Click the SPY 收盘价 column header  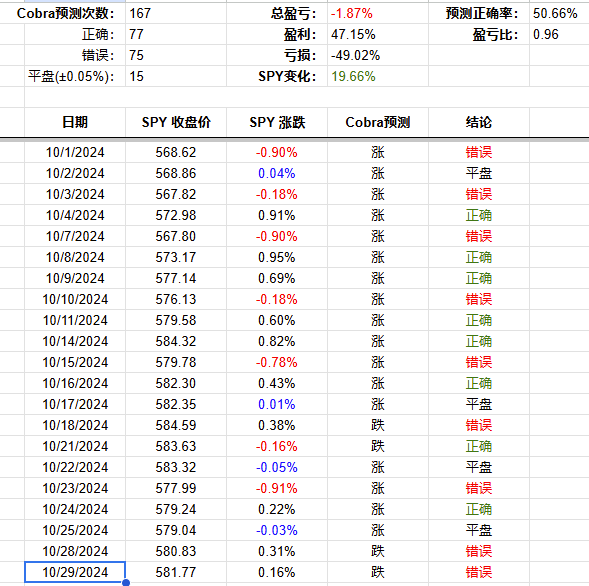pos(176,122)
